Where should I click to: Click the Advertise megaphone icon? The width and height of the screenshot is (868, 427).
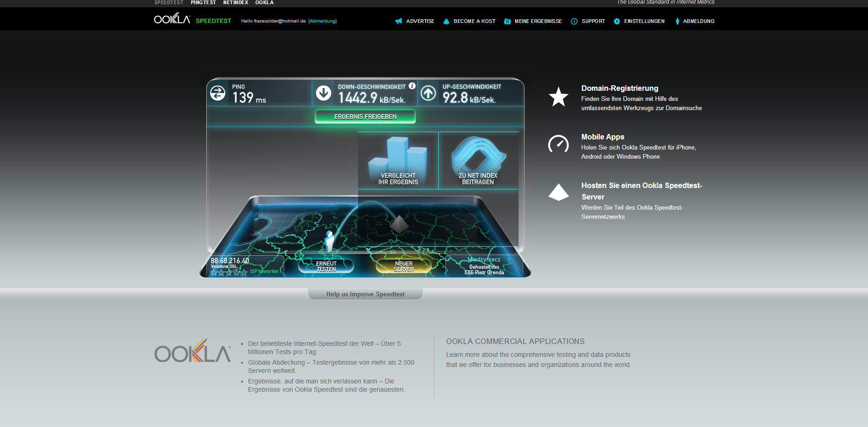point(398,21)
